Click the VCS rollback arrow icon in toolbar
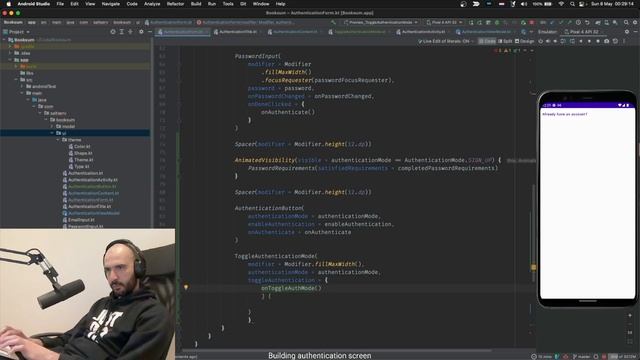This screenshot has height=360, width=640. 587,22
